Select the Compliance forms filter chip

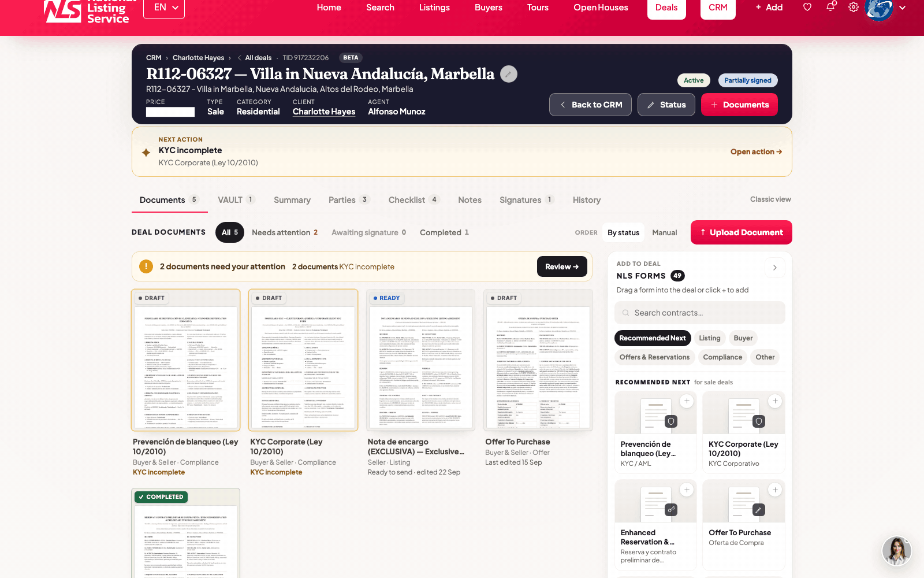coord(722,357)
